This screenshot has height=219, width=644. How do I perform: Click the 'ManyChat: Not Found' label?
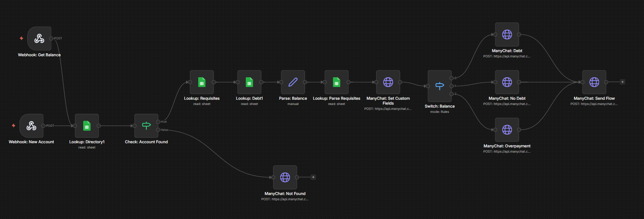[x=285, y=193]
